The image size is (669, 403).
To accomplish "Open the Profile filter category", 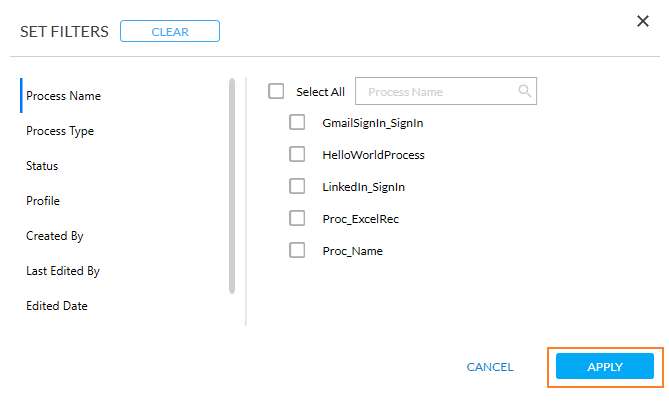I will pos(43,201).
